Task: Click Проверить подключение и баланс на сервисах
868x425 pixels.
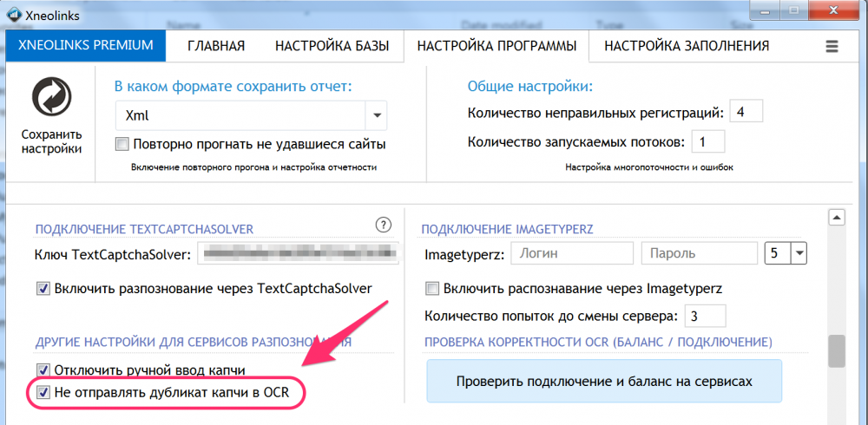Action: click(x=604, y=382)
